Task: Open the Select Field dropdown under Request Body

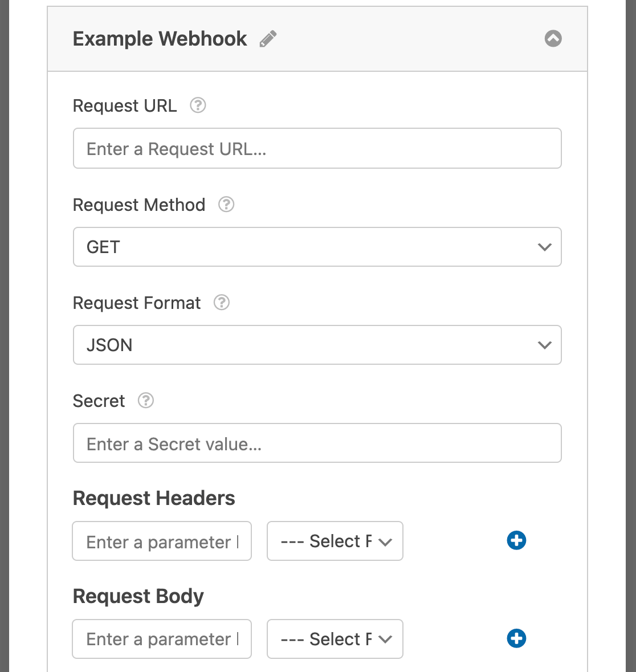Action: tap(335, 639)
